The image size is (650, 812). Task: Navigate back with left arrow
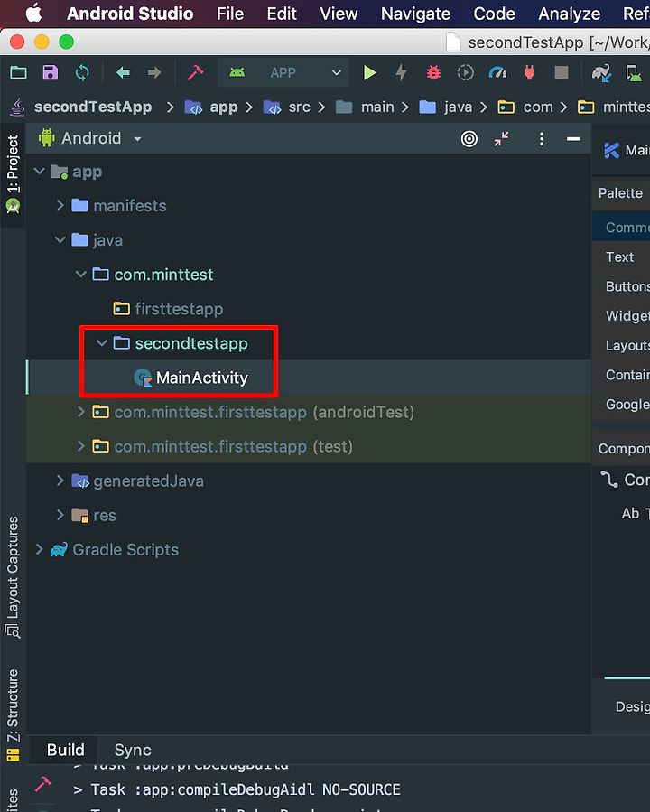pyautogui.click(x=123, y=72)
